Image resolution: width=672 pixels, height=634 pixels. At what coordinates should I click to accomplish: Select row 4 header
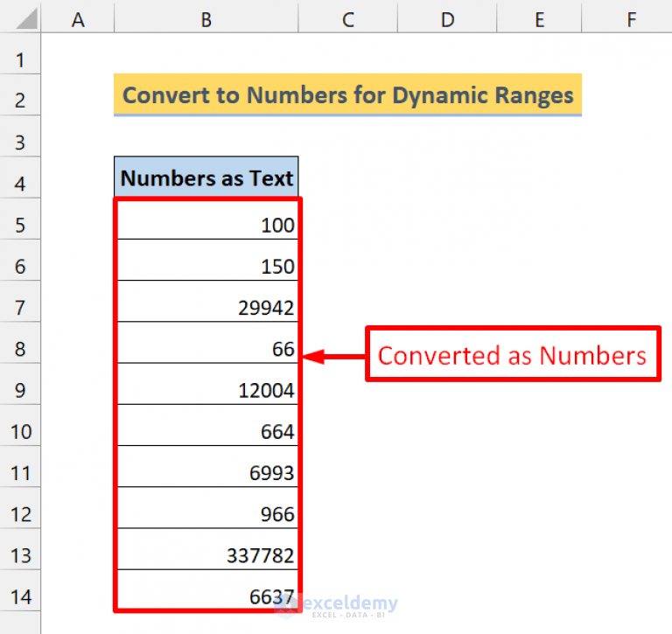[x=20, y=178]
